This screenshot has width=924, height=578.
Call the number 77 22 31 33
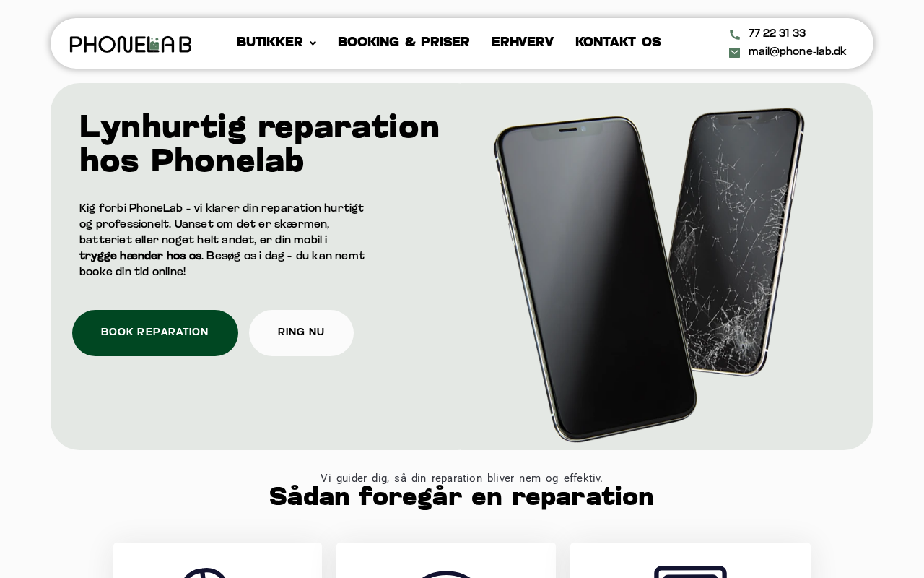[x=777, y=34]
